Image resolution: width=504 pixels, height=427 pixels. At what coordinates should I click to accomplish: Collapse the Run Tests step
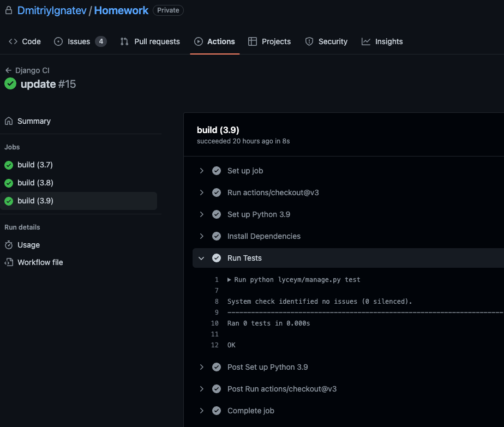coord(201,258)
